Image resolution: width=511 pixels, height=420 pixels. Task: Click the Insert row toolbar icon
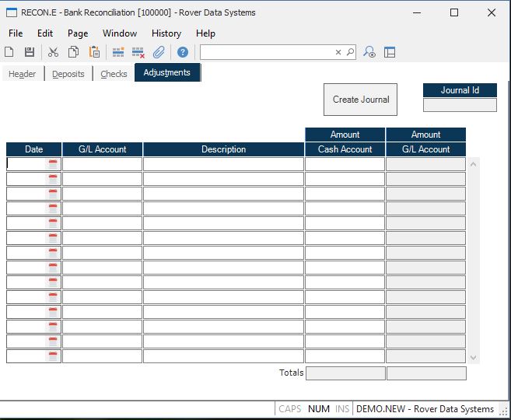(118, 52)
